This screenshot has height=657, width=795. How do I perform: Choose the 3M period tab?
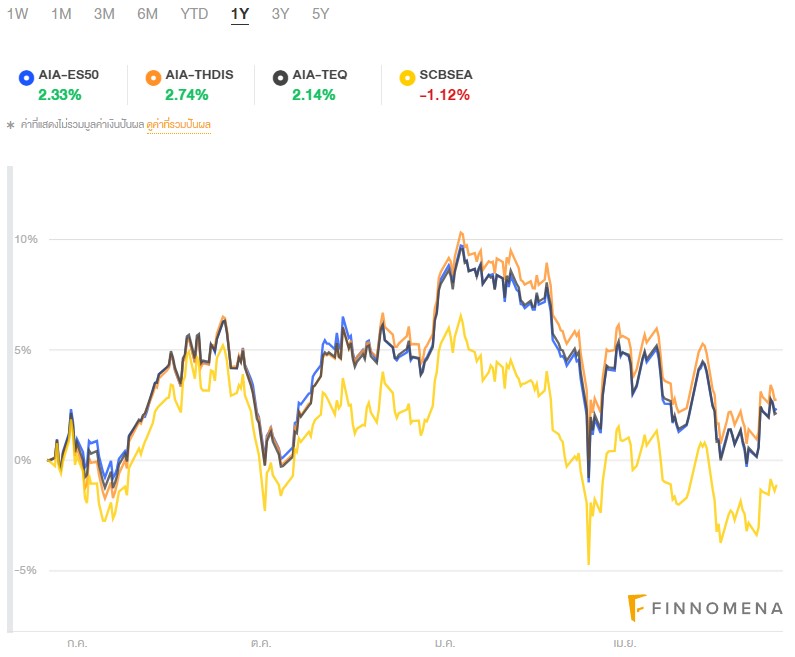click(104, 14)
